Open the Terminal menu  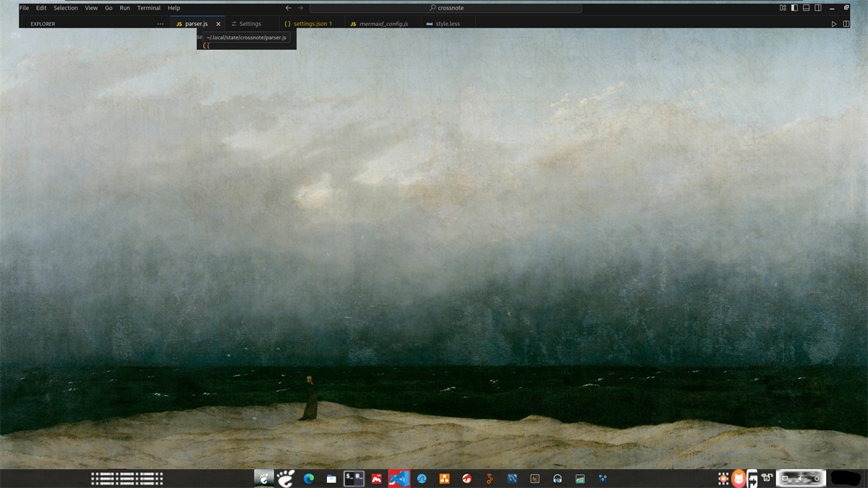(x=149, y=8)
